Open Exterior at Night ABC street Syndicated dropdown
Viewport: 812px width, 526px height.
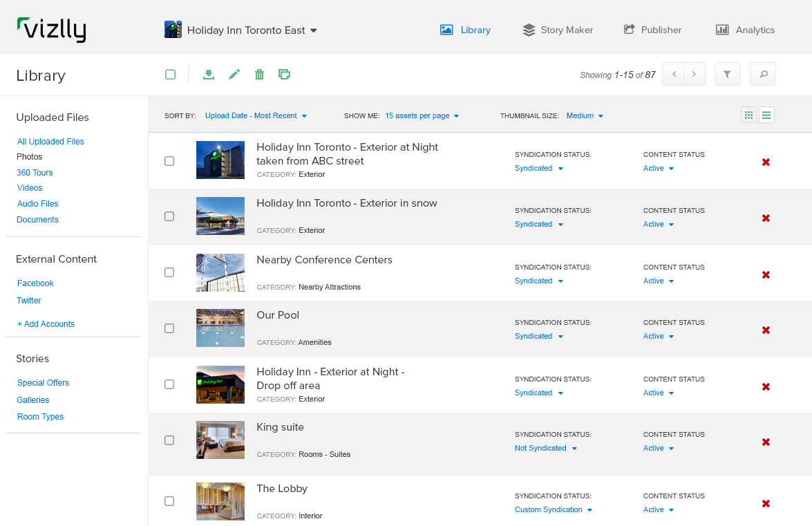[539, 168]
